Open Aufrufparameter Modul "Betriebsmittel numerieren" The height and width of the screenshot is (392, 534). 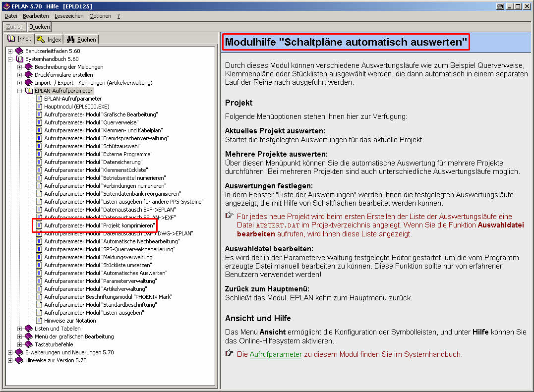click(105, 177)
